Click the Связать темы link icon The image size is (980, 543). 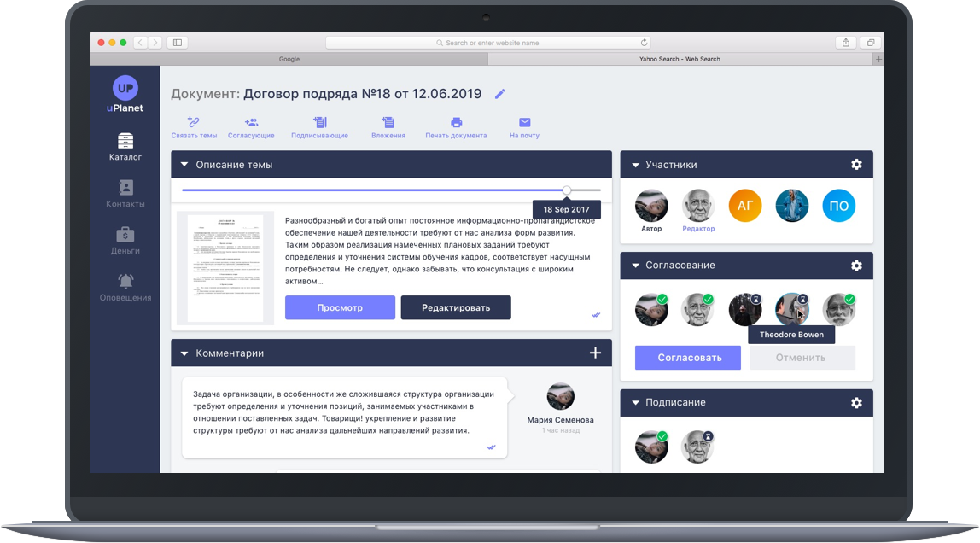pos(194,122)
